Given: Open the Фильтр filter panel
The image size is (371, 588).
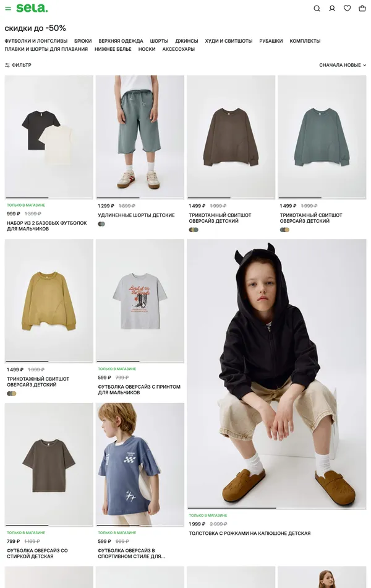Looking at the screenshot, I should click(x=18, y=65).
